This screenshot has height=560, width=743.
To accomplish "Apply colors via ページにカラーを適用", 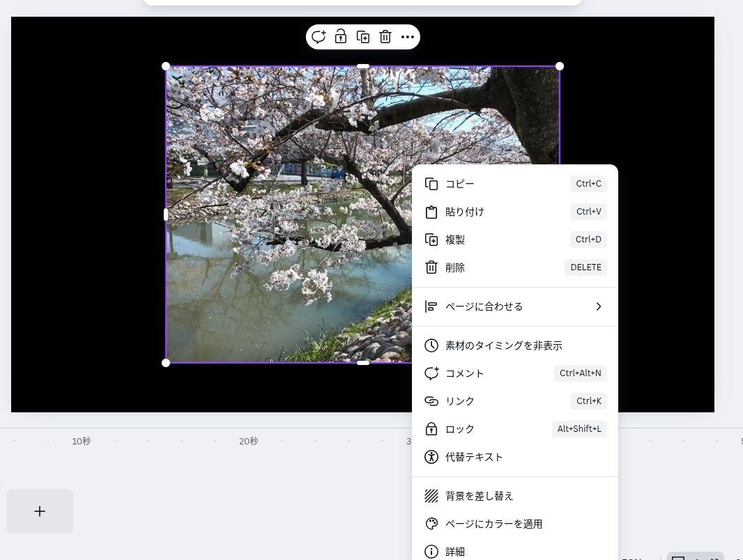I will coord(493,524).
